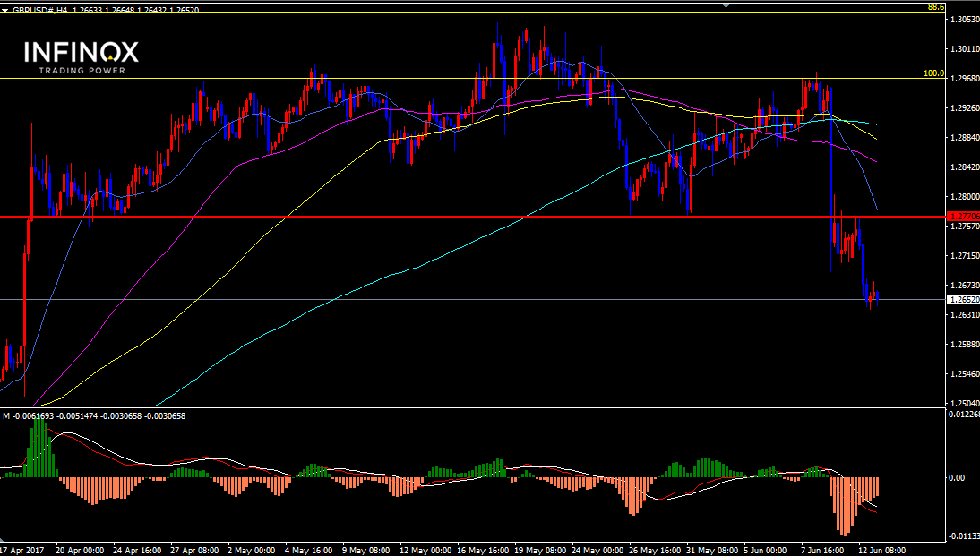Click the 1.28840 price axis value
Image resolution: width=980 pixels, height=556 pixels.
point(965,138)
